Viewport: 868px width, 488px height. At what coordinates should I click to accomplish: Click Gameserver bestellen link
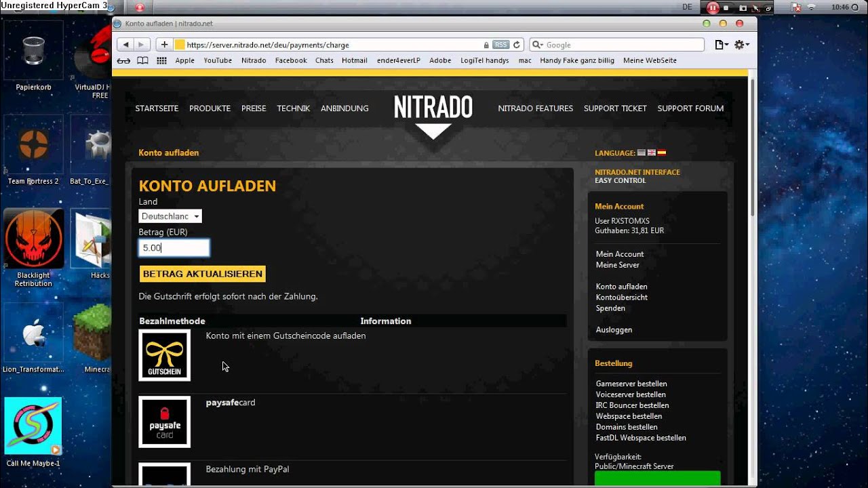(x=631, y=384)
